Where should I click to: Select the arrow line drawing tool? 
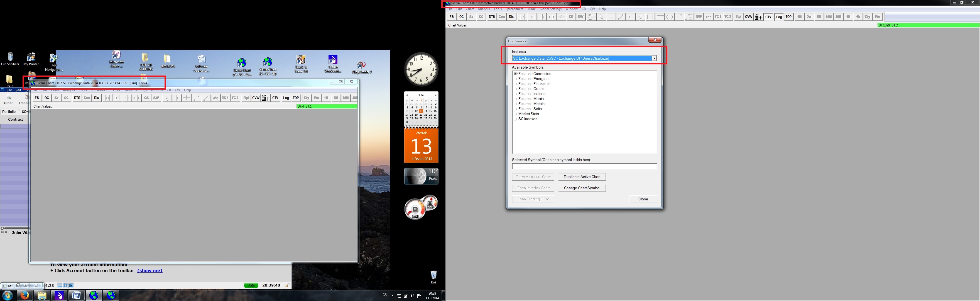679,17
